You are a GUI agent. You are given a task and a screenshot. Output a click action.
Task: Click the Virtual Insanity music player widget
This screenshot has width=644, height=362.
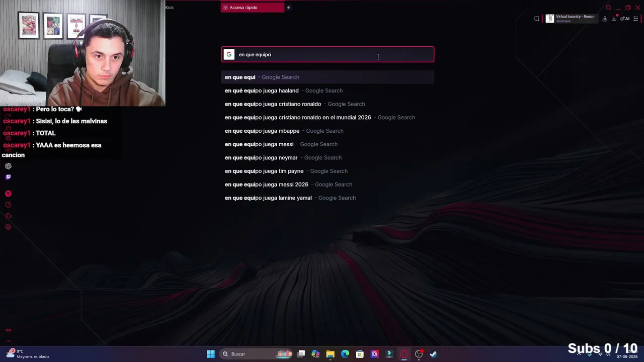(571, 19)
